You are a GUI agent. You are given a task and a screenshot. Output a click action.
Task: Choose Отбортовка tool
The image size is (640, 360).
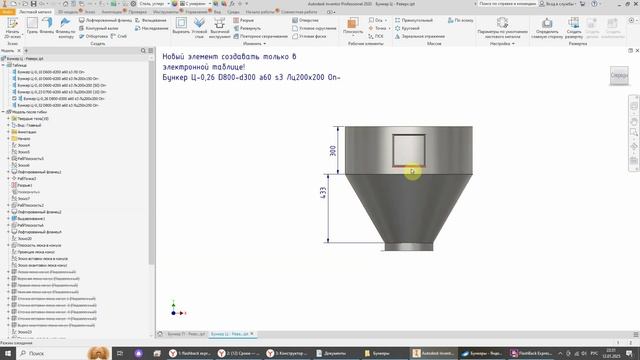pyautogui.click(x=93, y=36)
